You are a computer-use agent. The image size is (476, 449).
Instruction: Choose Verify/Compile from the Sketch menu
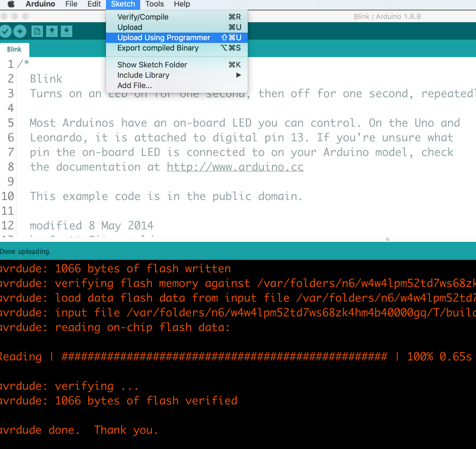(177, 17)
